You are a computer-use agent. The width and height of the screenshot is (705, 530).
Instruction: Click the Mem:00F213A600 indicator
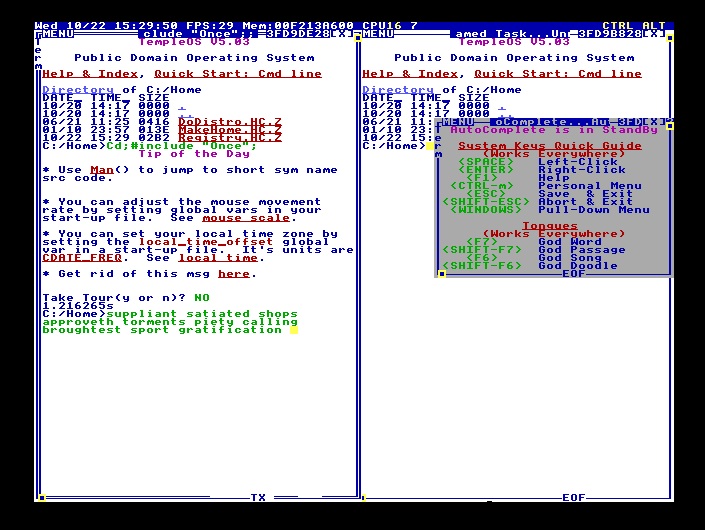298,26
